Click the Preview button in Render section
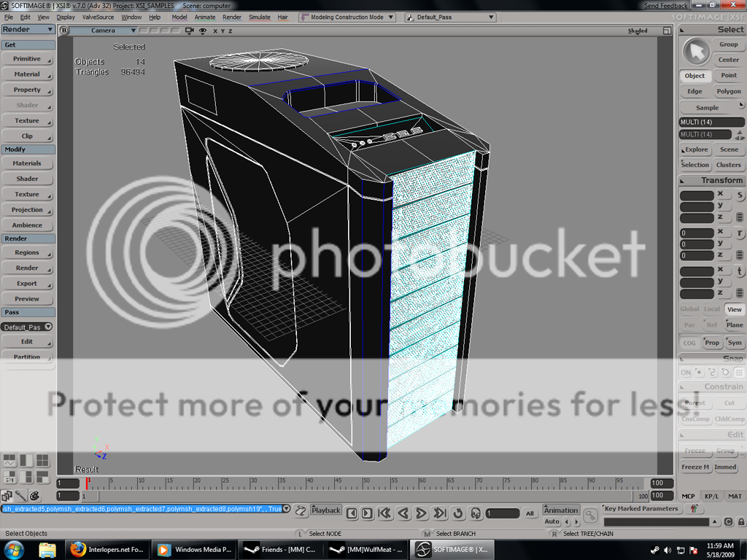Viewport: 747px width, 560px height. point(27,299)
